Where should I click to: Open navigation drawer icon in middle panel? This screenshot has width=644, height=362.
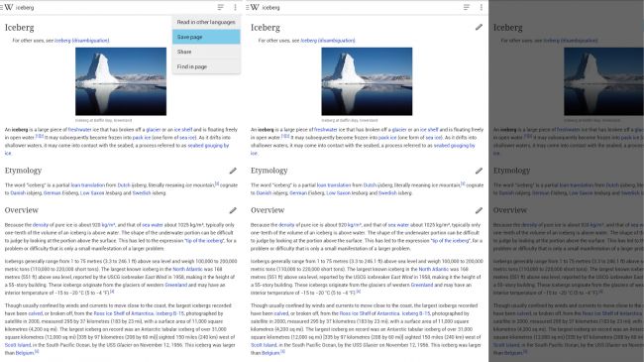pyautogui.click(x=248, y=7)
